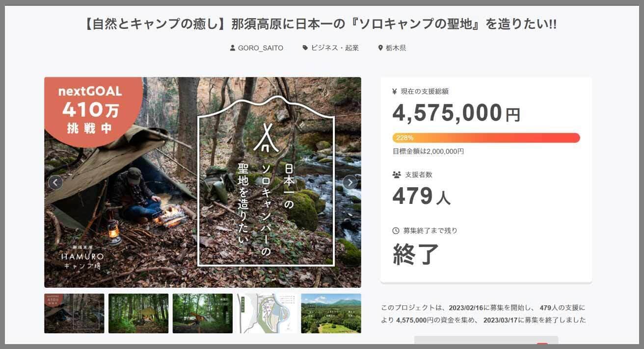Viewport: 644px width, 349px height.
Task: Open the 栃木県 location link
Action: pyautogui.click(x=396, y=48)
